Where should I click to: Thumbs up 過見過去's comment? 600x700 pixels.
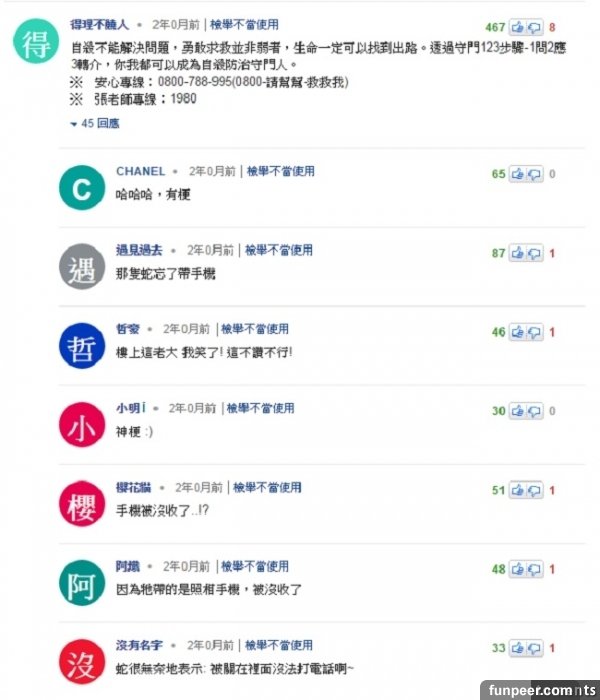tap(518, 254)
